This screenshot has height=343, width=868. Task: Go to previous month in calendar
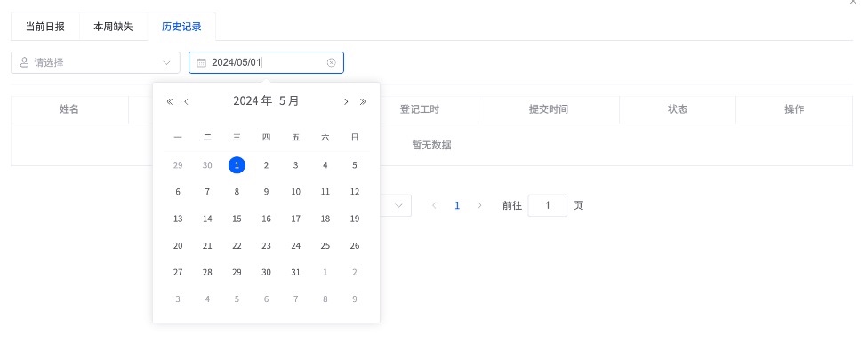point(186,101)
